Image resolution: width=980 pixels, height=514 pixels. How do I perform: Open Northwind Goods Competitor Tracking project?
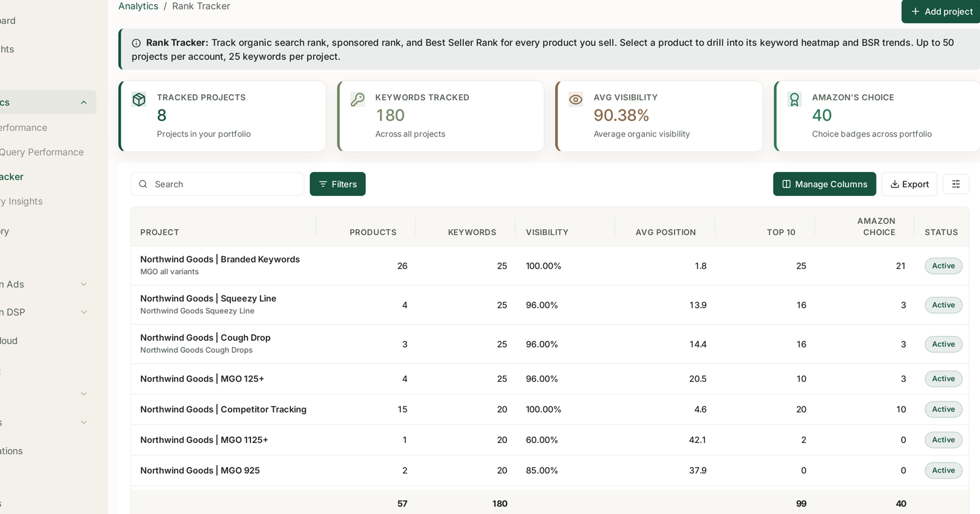click(224, 409)
